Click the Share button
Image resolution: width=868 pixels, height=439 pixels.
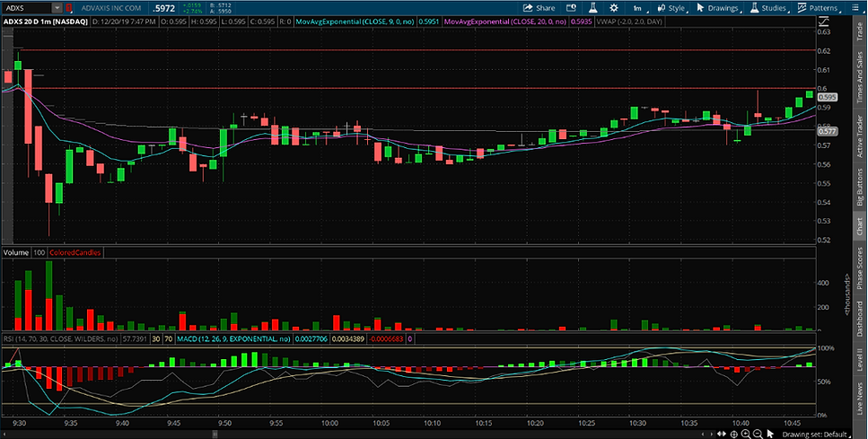point(539,8)
